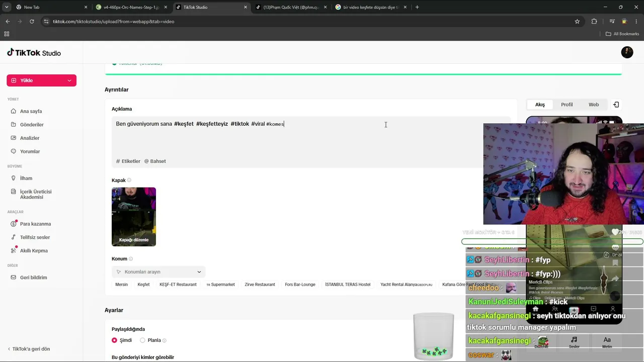The width and height of the screenshot is (644, 362).
Task: Return via TikTok'a geri dön link
Action: click(29, 349)
